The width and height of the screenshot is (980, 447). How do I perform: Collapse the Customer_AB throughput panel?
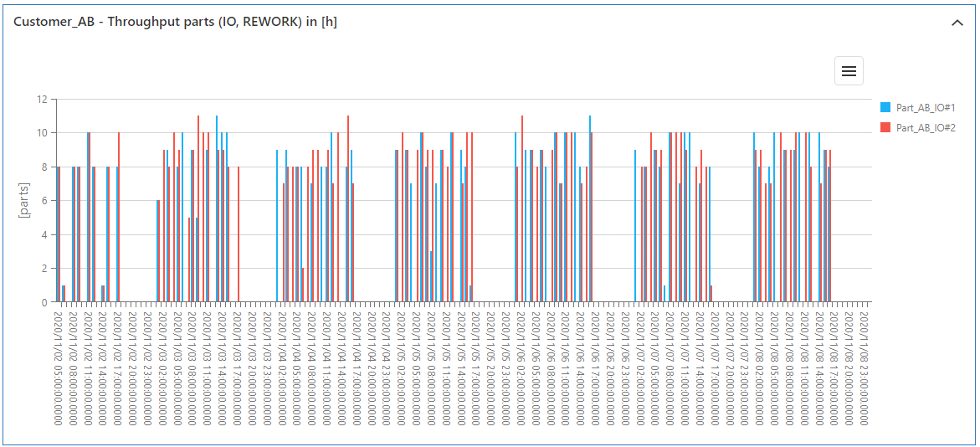(x=957, y=23)
